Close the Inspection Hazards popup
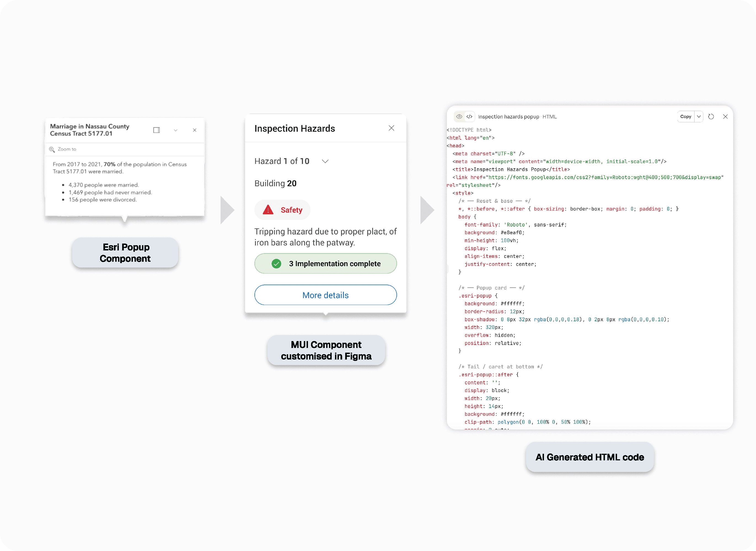 [391, 128]
